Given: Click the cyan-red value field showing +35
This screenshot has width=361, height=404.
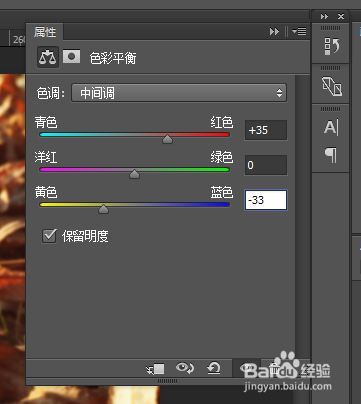Looking at the screenshot, I should point(266,130).
